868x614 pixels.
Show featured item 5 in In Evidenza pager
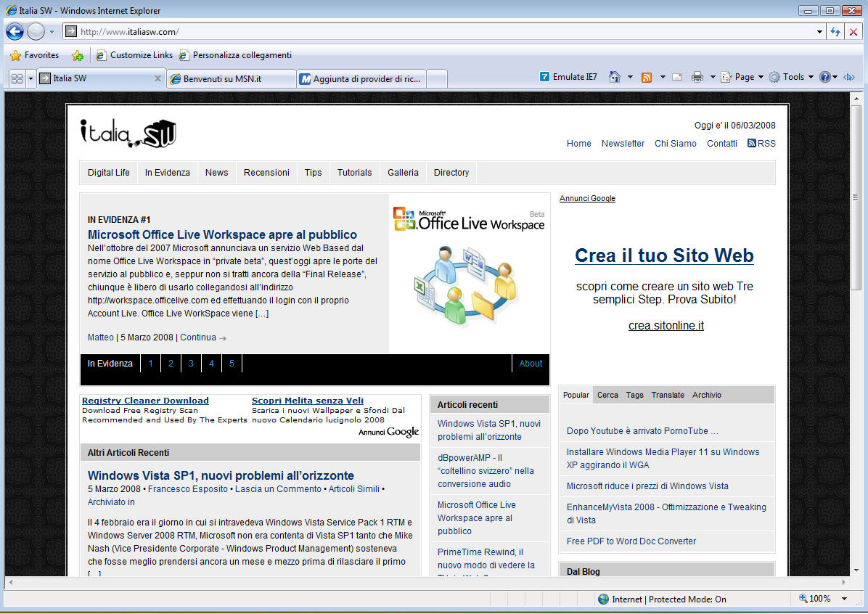click(x=232, y=364)
